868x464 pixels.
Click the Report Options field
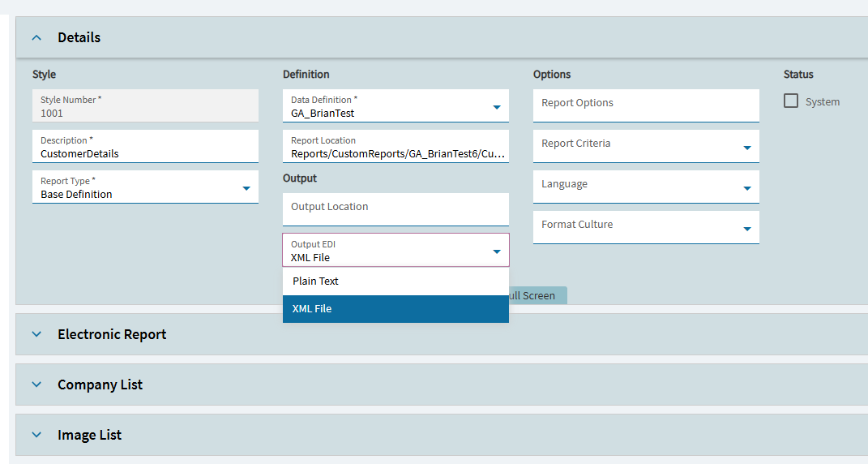[x=646, y=104]
